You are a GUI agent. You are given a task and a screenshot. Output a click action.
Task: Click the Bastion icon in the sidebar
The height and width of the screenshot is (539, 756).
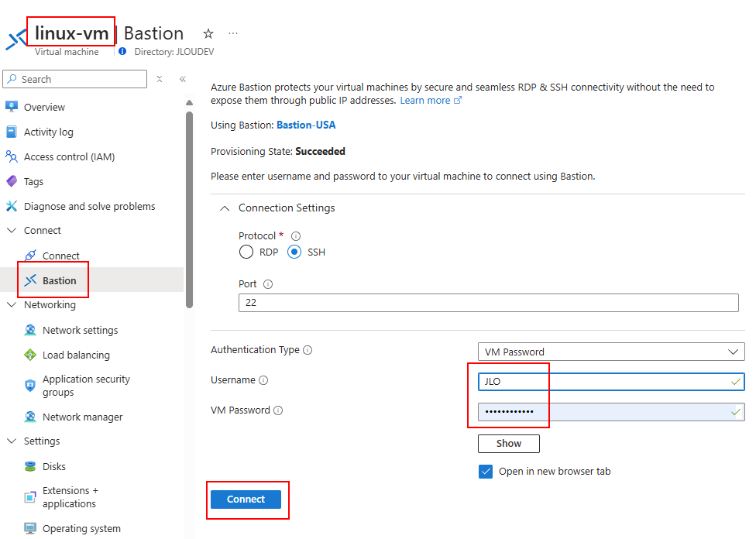click(30, 280)
